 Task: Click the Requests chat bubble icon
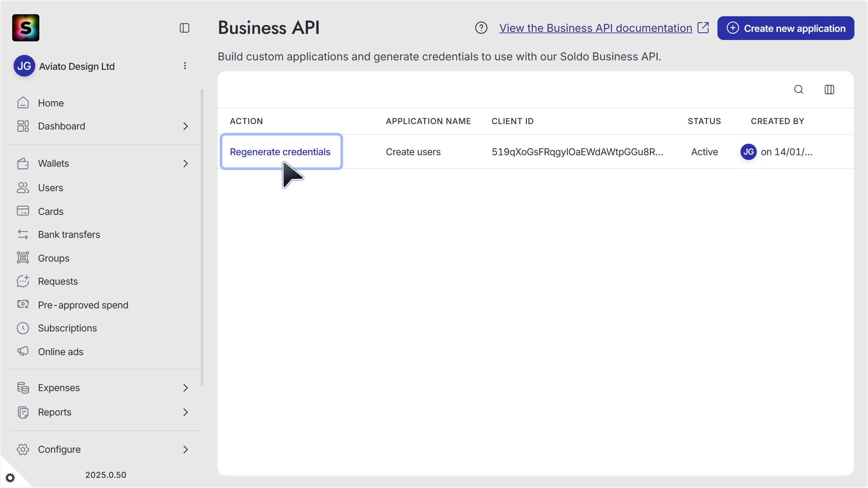coord(23,281)
